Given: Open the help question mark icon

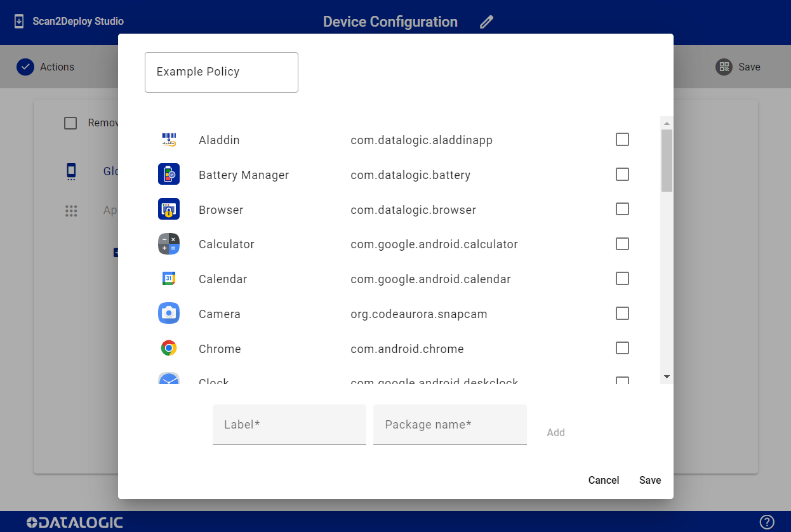Looking at the screenshot, I should point(767,522).
